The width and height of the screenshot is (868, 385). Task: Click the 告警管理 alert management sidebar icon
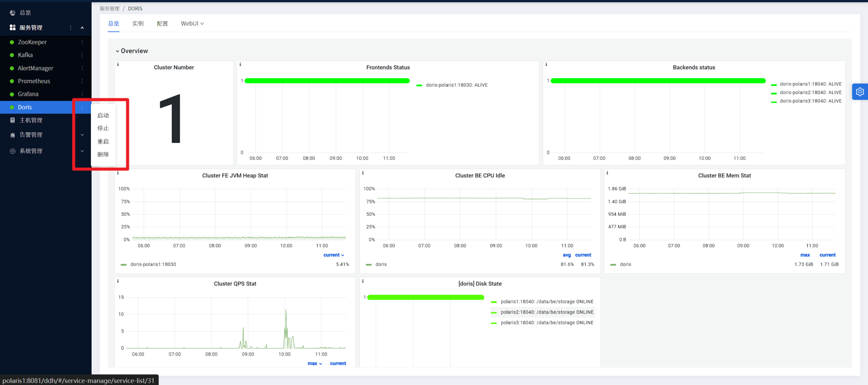coord(12,134)
